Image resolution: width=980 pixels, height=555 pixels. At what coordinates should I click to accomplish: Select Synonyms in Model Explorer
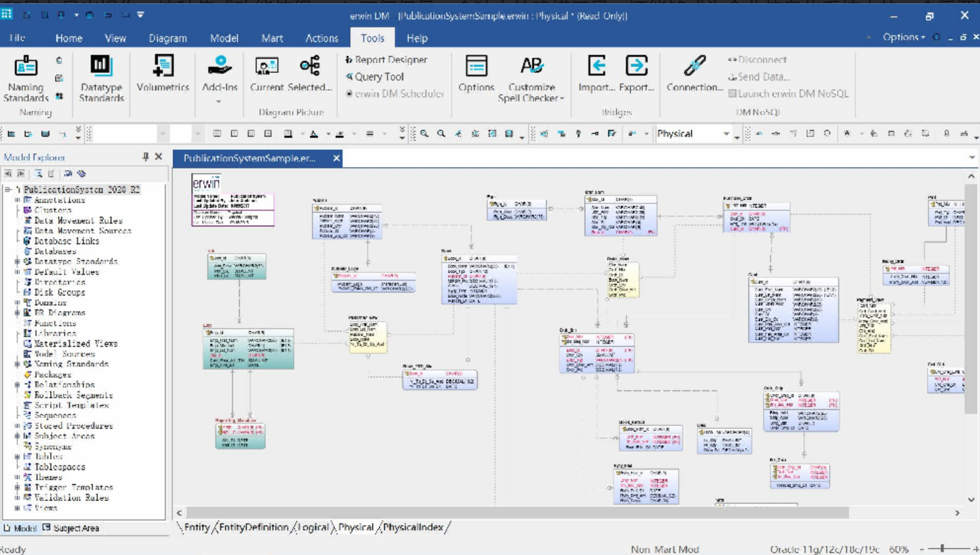(x=53, y=446)
